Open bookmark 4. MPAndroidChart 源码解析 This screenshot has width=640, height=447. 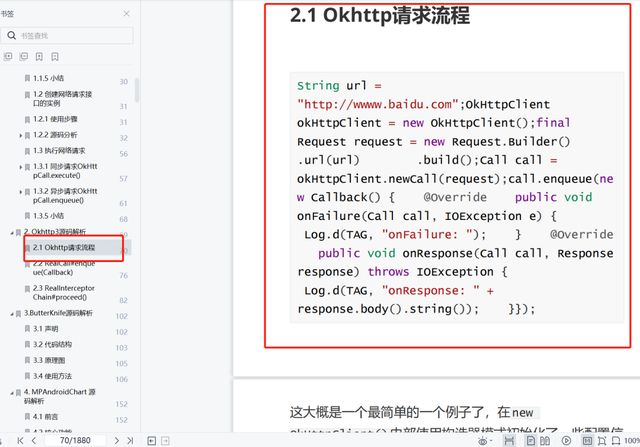[60, 396]
